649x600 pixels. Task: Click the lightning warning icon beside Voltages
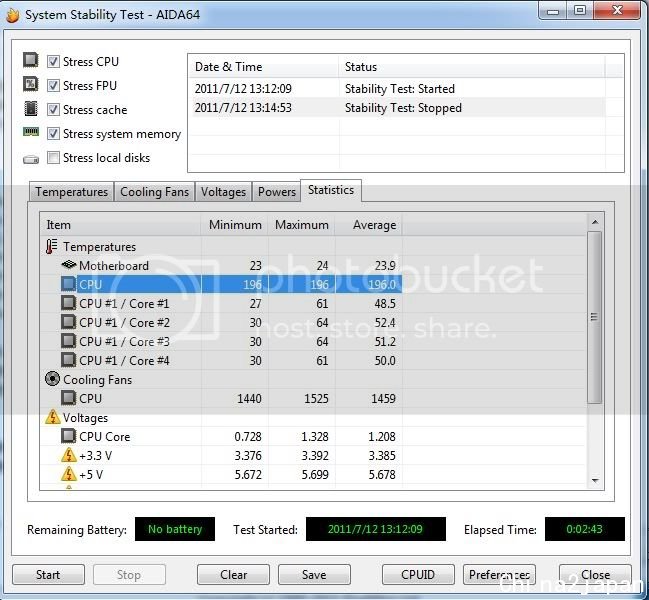(53, 417)
